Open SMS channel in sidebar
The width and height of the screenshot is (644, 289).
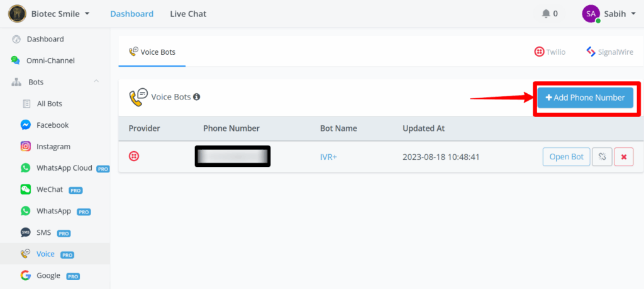click(x=44, y=232)
